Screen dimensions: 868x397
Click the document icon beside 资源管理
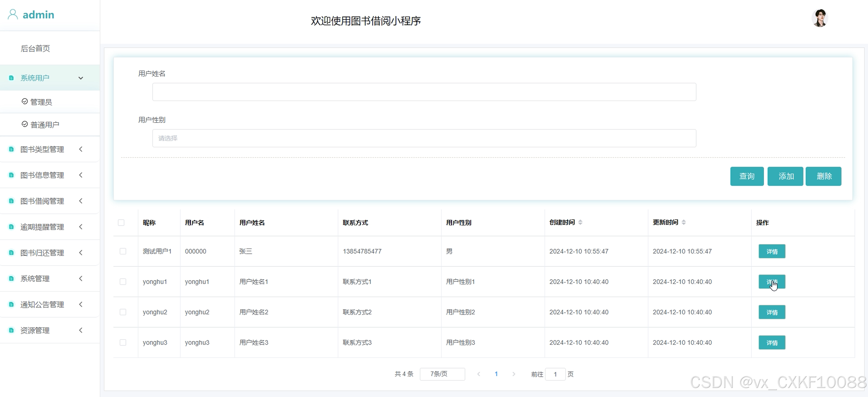[11, 330]
